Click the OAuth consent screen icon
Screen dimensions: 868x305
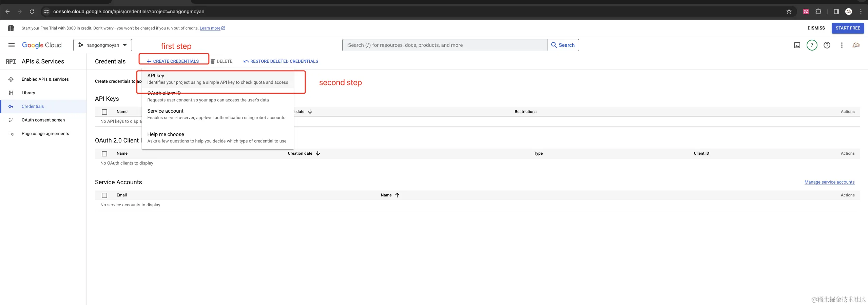point(11,120)
